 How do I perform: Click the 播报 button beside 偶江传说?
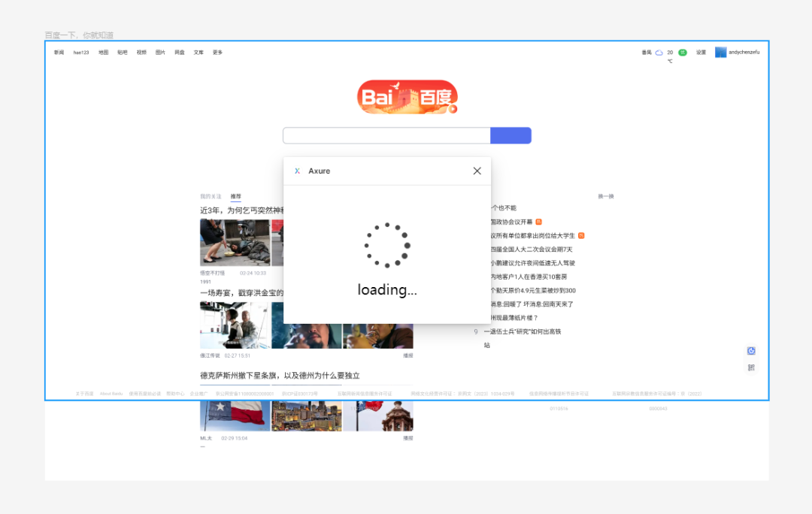pyautogui.click(x=408, y=355)
